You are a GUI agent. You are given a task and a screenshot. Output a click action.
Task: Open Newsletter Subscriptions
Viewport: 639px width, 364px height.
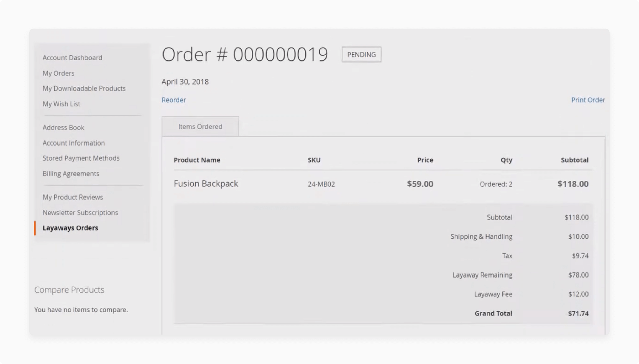click(x=80, y=213)
